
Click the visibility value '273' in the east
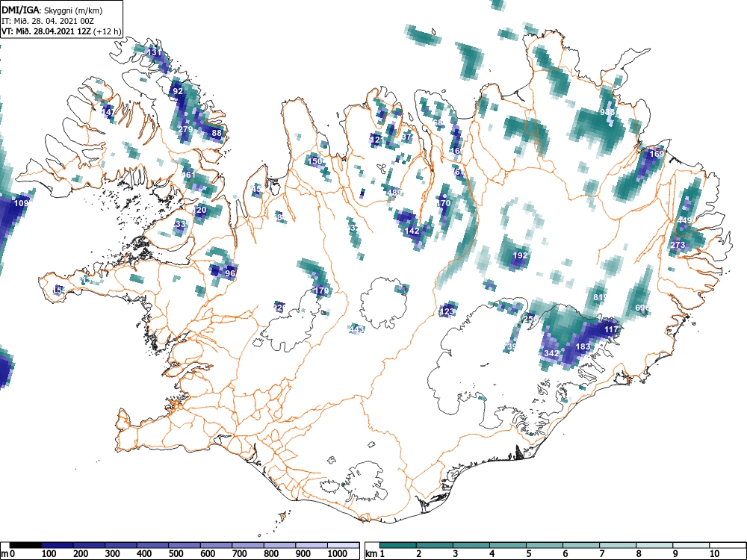[678, 245]
